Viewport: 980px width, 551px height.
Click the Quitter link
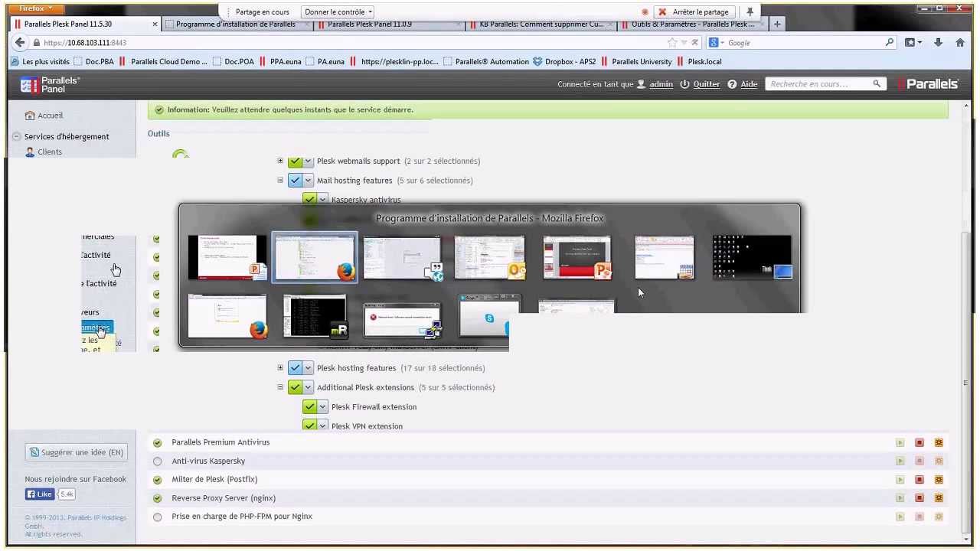[706, 84]
